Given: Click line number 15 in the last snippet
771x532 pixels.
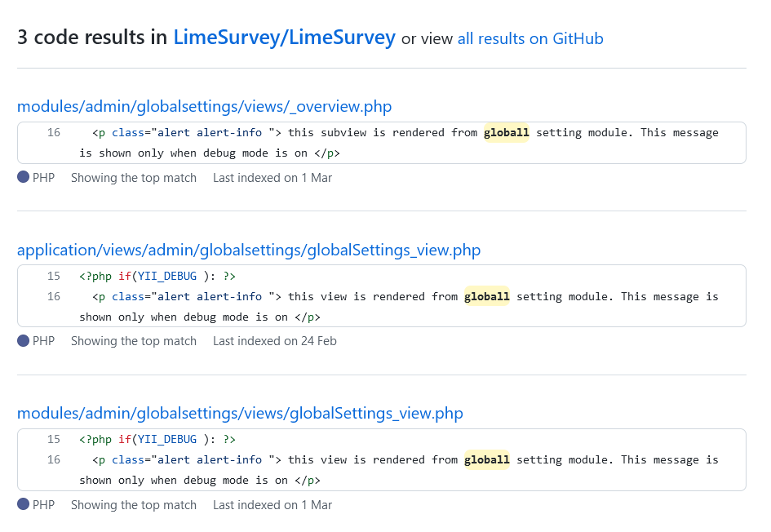Looking at the screenshot, I should pyautogui.click(x=54, y=439).
